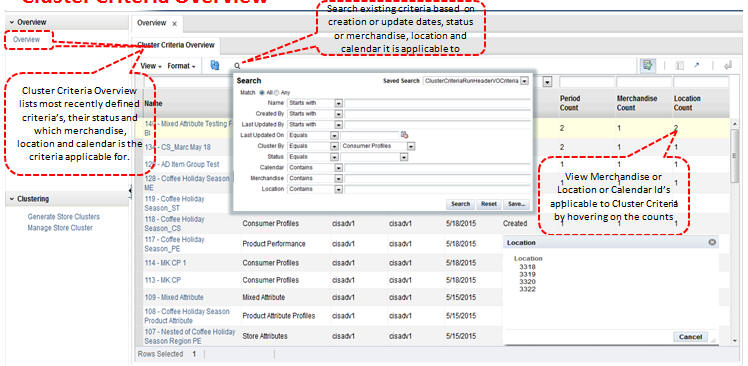Open Generate Store Clusters link
Viewport: 748px width, 366px height.
pyautogui.click(x=64, y=217)
